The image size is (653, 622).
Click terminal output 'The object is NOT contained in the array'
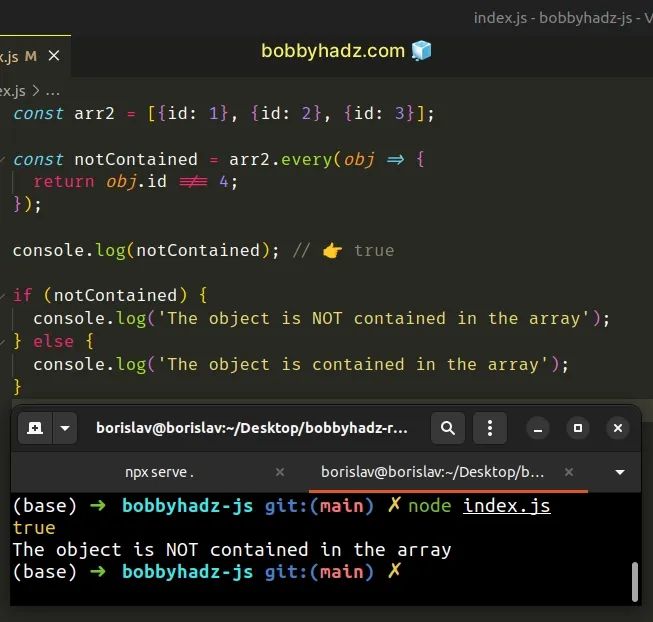(232, 550)
